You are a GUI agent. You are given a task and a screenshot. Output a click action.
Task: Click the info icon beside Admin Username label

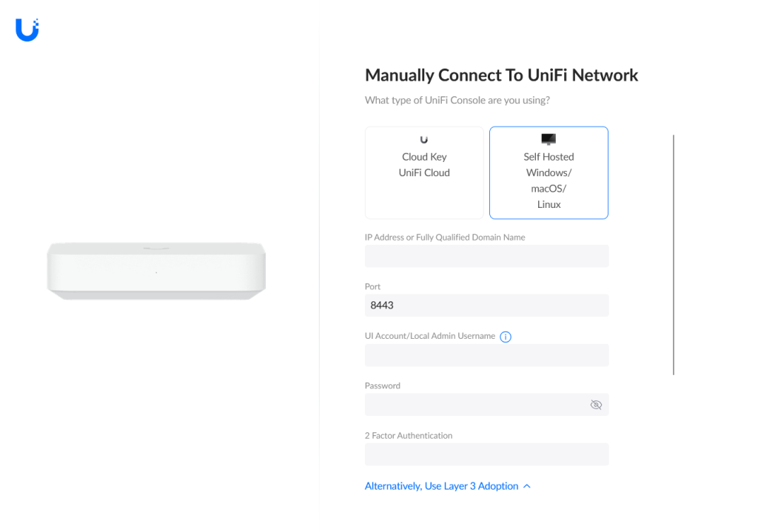point(505,337)
